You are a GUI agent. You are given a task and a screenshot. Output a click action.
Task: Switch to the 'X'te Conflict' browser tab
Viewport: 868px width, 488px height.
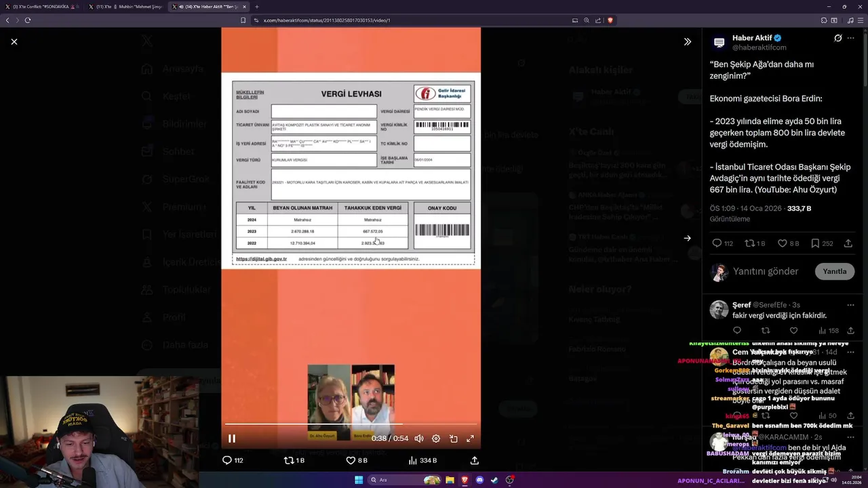pos(41,7)
